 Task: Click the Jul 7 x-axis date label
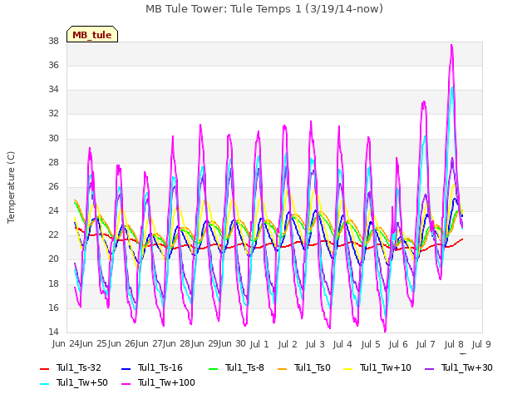(x=426, y=344)
